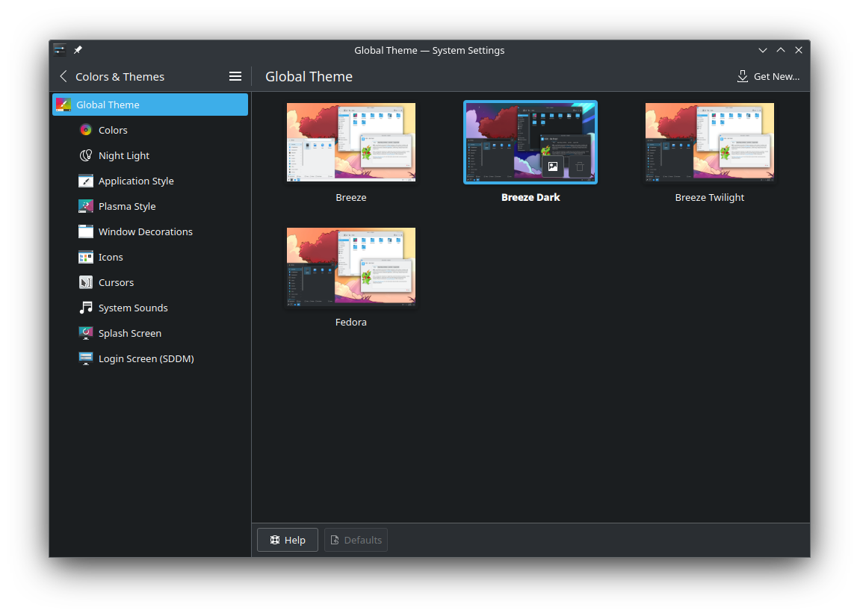
Task: Switch to Window Decorations page
Action: 150,231
